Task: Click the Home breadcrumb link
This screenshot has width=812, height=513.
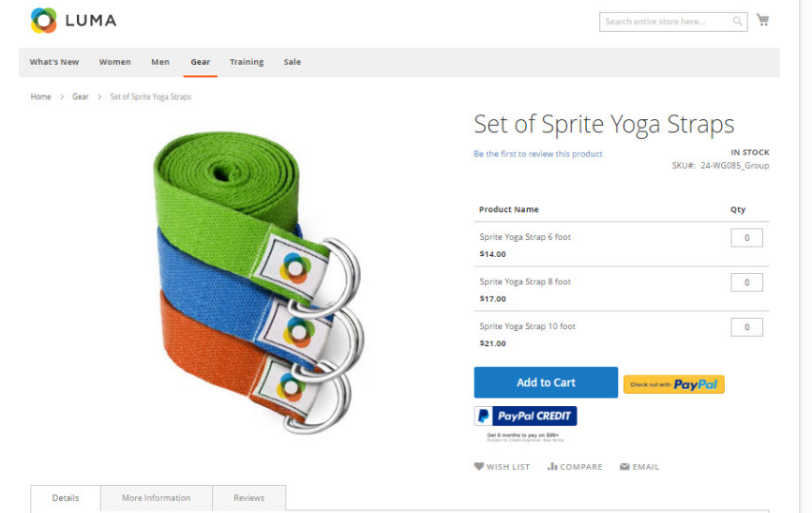Action: coord(41,97)
